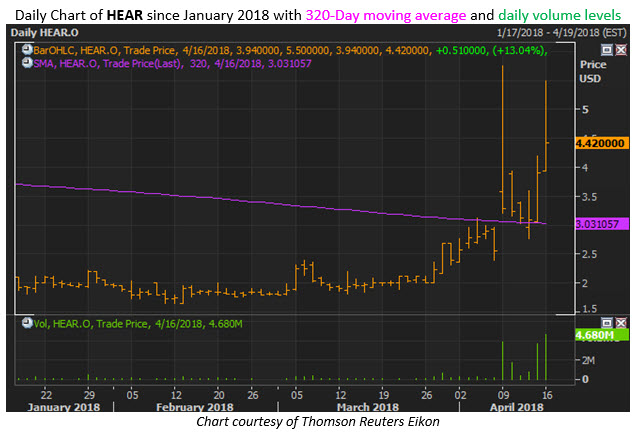Click the 09 date tick on x-axis

[x=503, y=395]
